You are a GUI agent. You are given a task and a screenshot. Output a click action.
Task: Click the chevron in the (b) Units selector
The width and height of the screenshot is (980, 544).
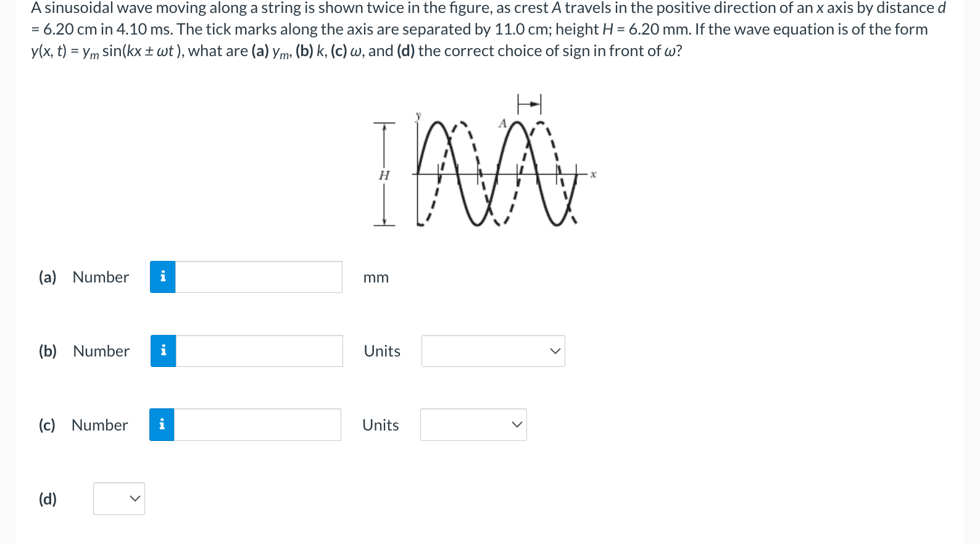554,351
